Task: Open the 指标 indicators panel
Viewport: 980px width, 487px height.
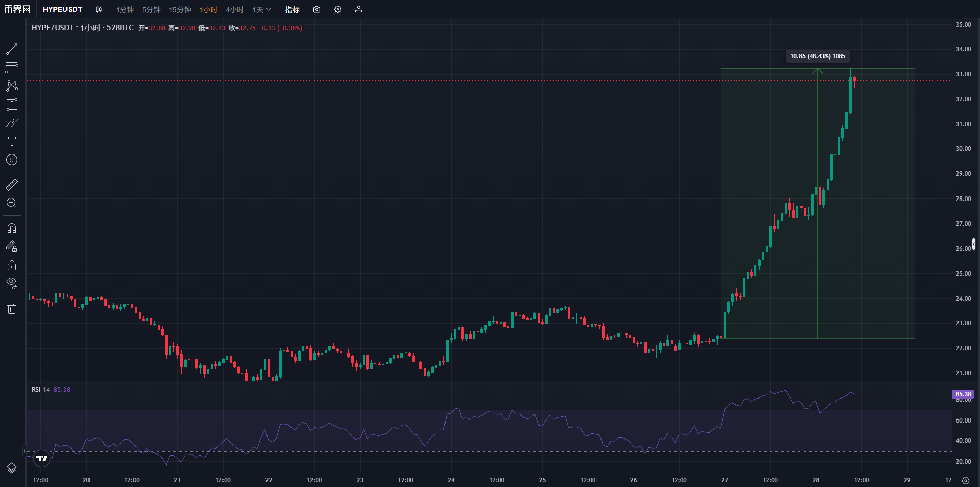Action: [x=293, y=10]
